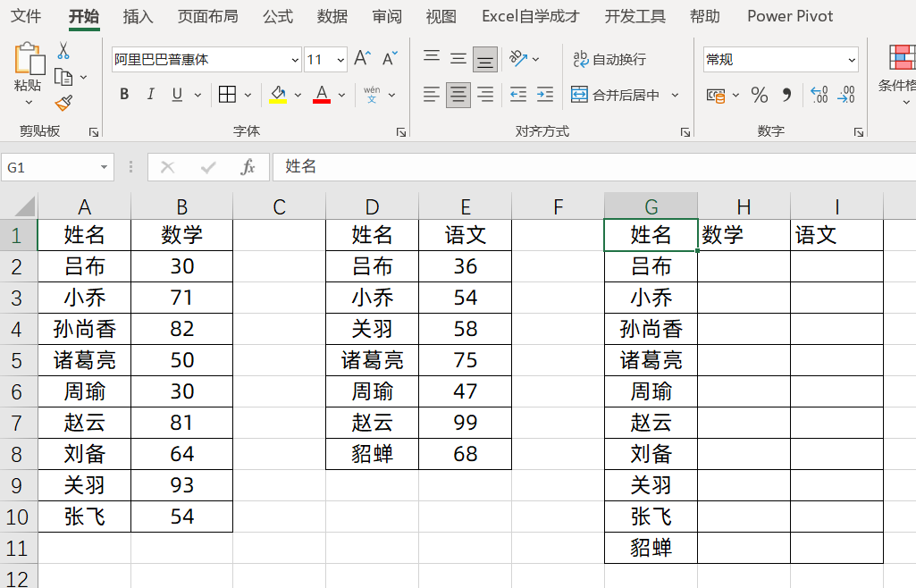Open number format 常规 dropdown
This screenshot has height=588, width=916.
[x=852, y=60]
